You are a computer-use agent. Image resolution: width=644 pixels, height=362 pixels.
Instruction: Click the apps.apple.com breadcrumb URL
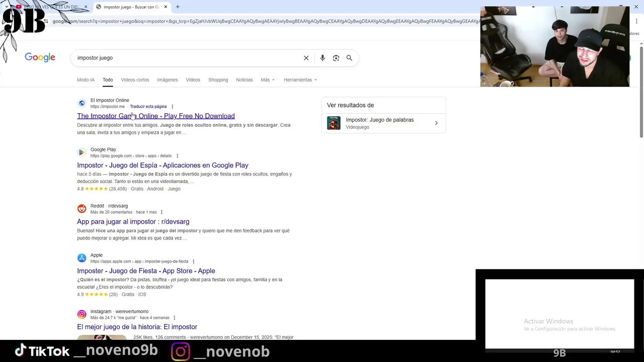coord(139,261)
